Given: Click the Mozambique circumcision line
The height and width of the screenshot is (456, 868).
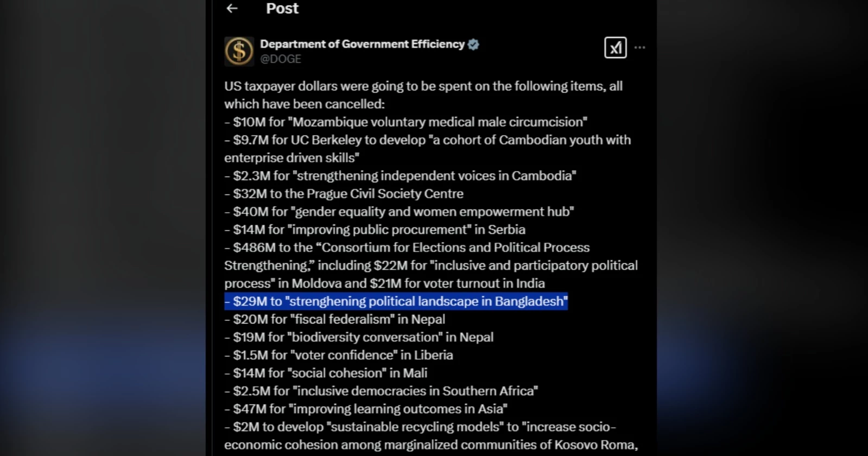Looking at the screenshot, I should [x=406, y=122].
